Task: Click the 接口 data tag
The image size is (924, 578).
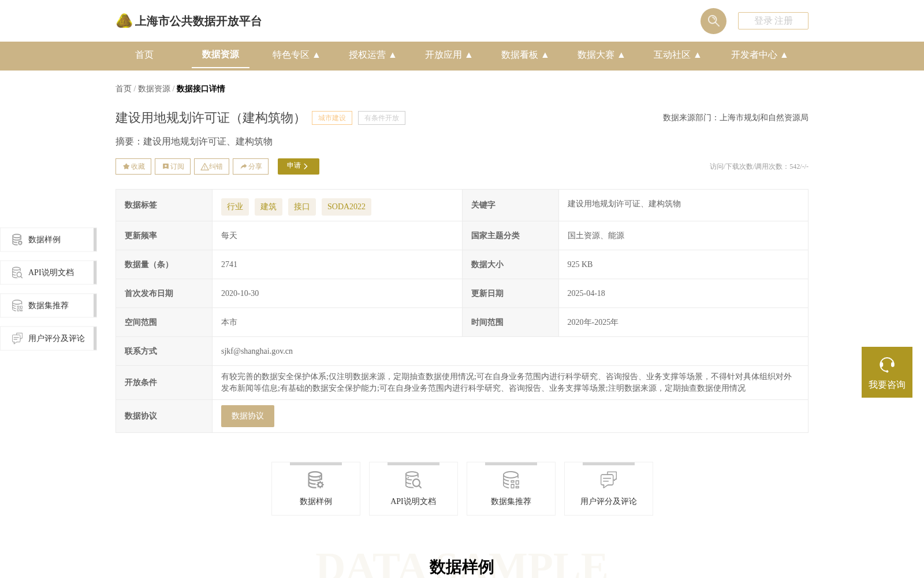Action: click(302, 207)
